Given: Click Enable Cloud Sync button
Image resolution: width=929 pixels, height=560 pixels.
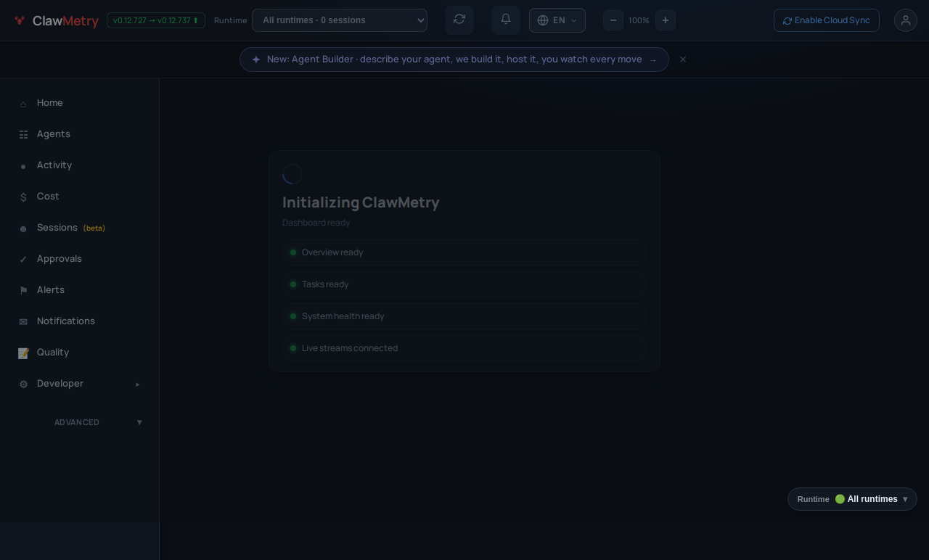Looking at the screenshot, I should [827, 20].
